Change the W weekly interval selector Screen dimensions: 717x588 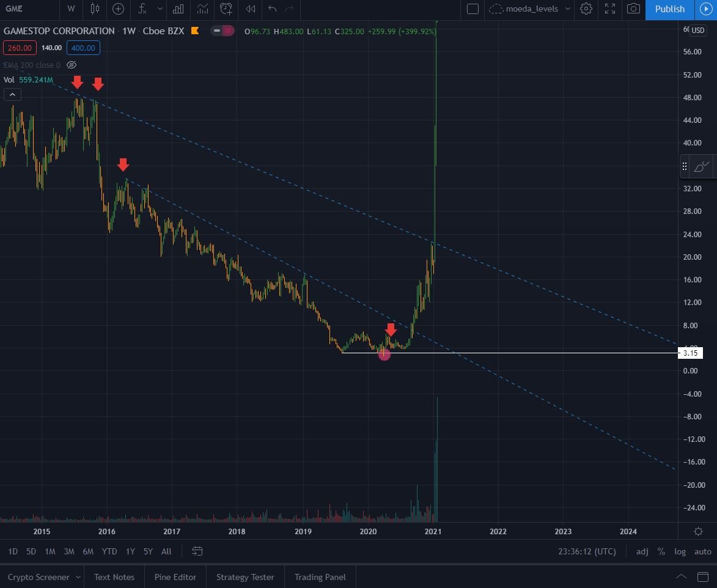click(71, 9)
